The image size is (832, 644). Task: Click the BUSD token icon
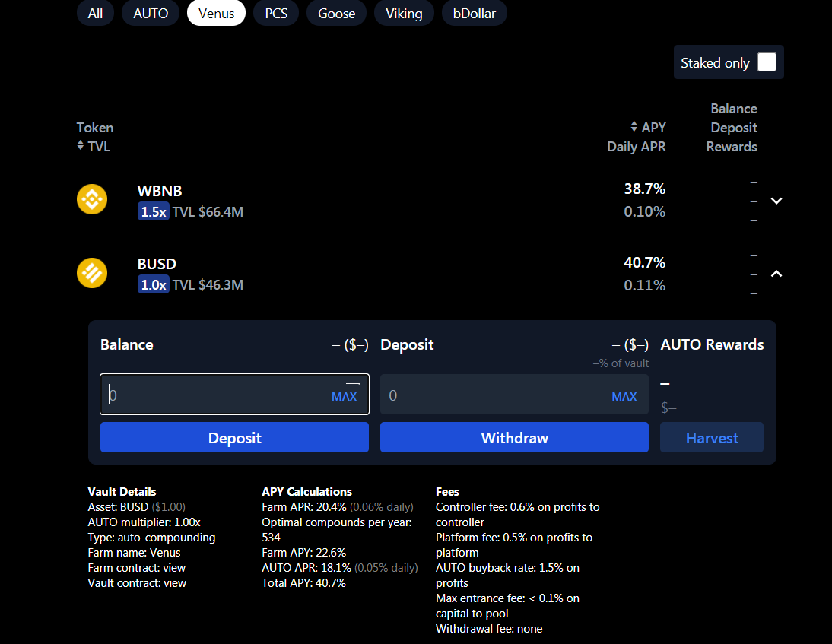pyautogui.click(x=92, y=273)
